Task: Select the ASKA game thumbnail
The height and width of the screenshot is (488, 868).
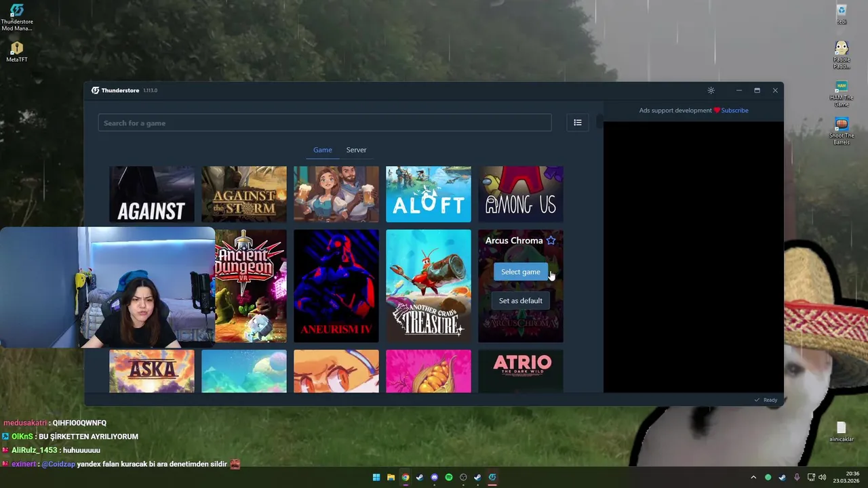Action: 152,371
